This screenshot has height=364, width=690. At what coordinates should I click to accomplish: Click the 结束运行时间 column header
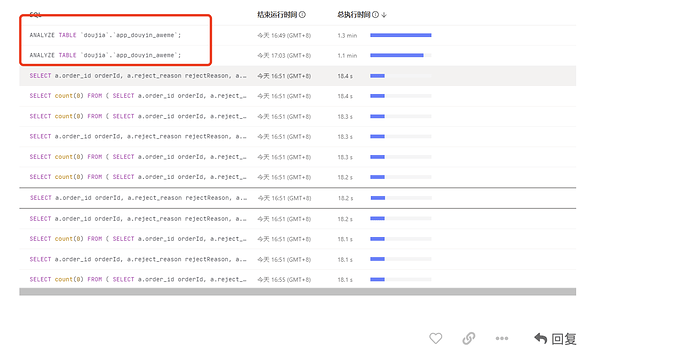[277, 15]
